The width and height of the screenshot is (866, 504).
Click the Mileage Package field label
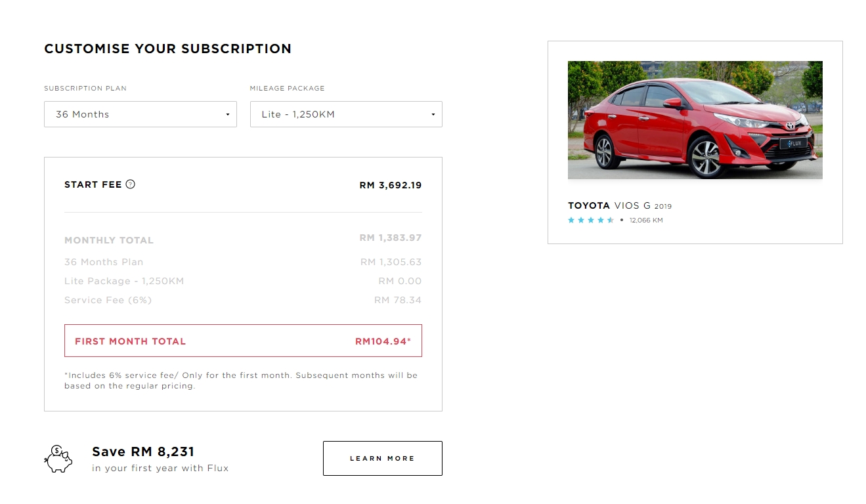[287, 88]
